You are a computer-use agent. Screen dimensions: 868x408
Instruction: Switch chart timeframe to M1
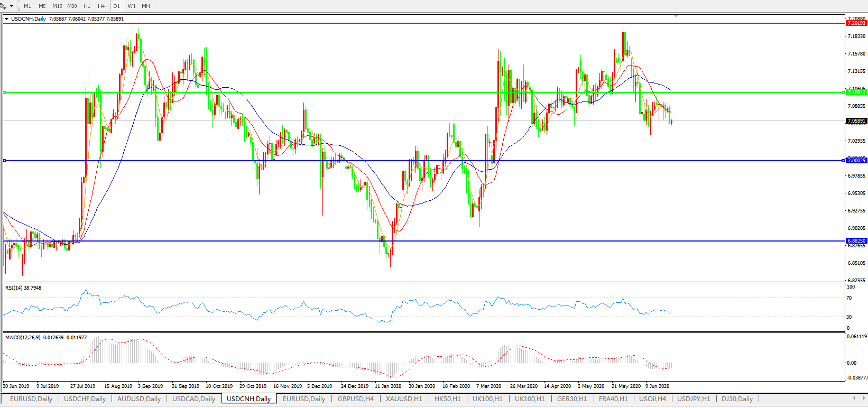click(x=27, y=6)
